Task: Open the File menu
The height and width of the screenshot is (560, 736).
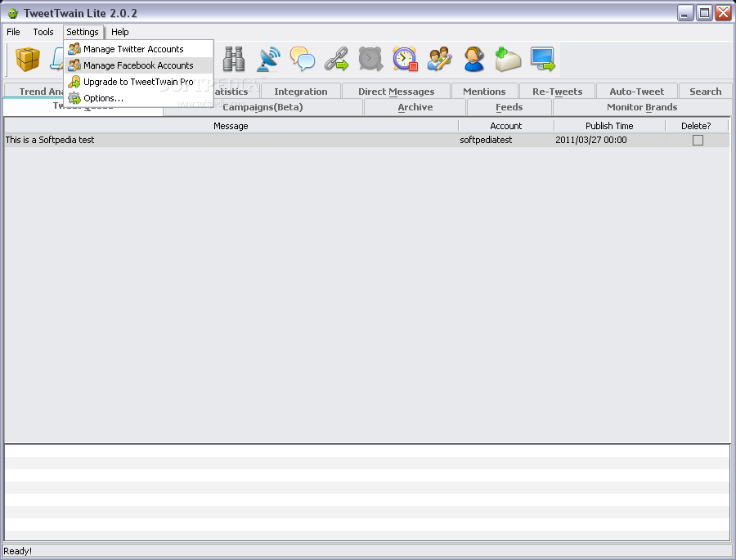Action: [13, 32]
